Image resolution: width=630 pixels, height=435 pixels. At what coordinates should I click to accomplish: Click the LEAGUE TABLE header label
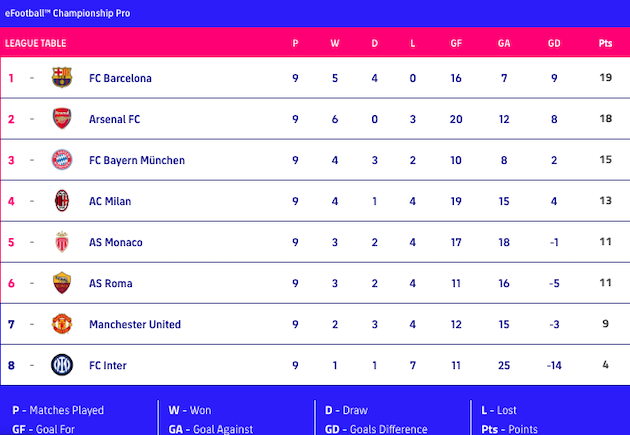(36, 43)
